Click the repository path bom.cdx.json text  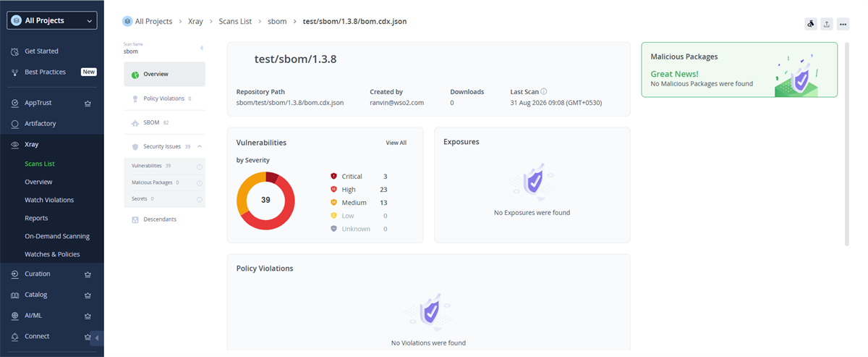pos(290,103)
